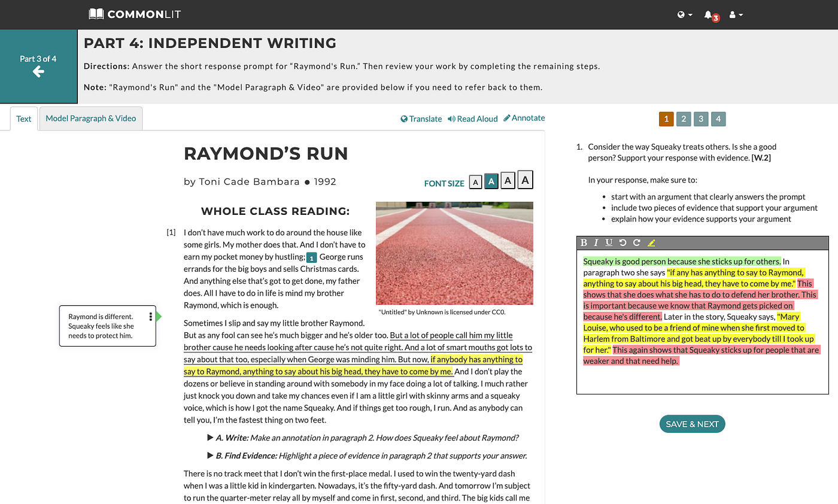Click the 'by Toni Cade Bambara' author line
Image resolution: width=838 pixels, height=504 pixels.
(242, 181)
